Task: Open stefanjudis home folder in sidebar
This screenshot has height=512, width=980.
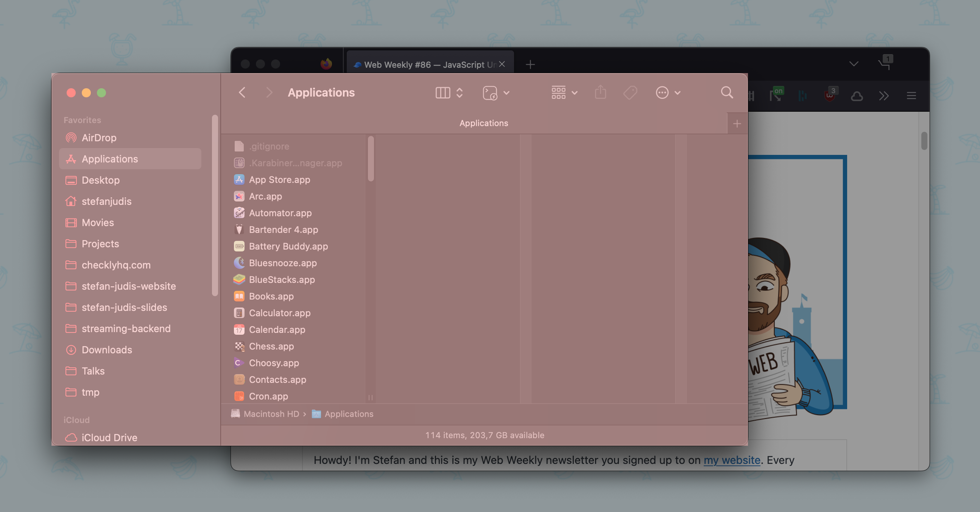Action: [x=130, y=201]
